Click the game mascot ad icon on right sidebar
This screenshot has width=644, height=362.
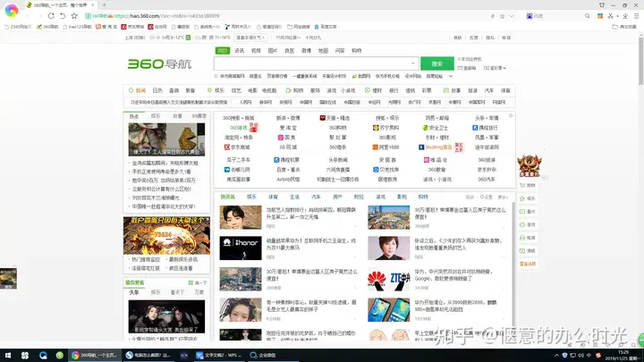[529, 166]
